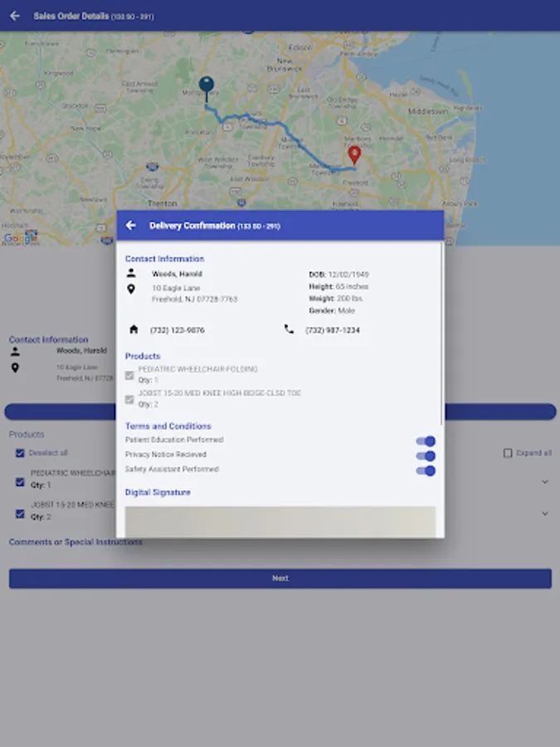This screenshot has height=747, width=560.
Task: Click the dark blue origin pin on map
Action: click(x=207, y=89)
